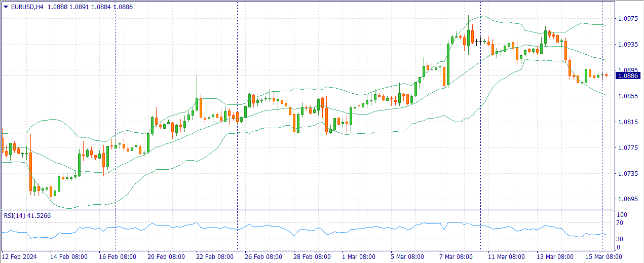The width and height of the screenshot is (644, 263).
Task: Click the OHLC values in chart header
Action: 91,7
